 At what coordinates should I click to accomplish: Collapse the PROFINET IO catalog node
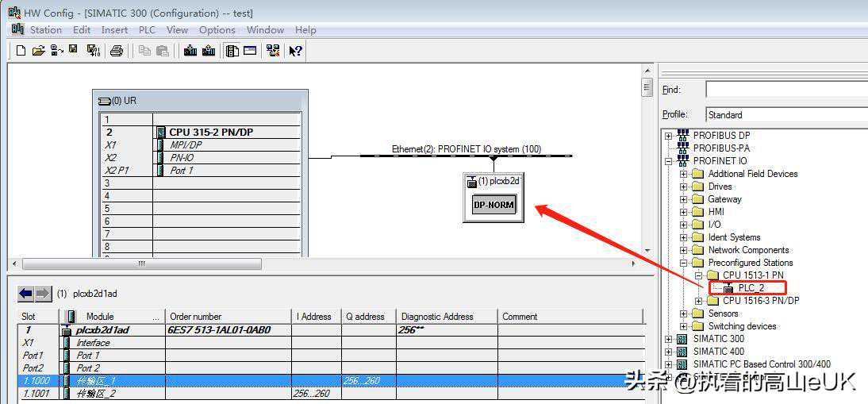(669, 161)
